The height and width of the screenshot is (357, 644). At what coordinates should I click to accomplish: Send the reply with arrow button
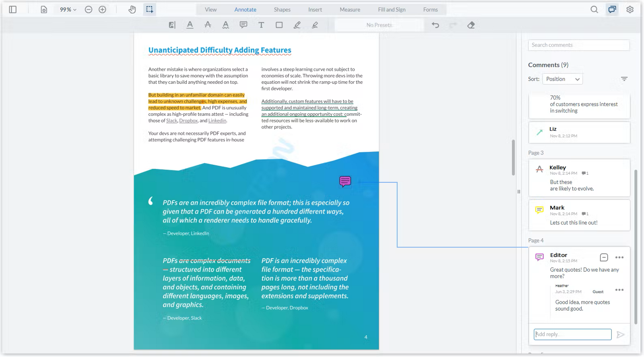click(x=621, y=335)
